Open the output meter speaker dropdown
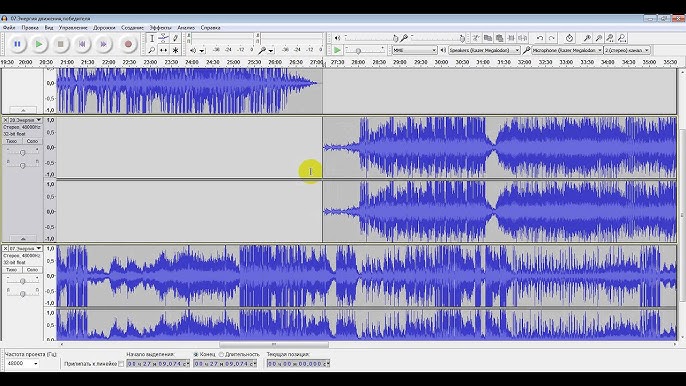Screen dimensions: 686x386 pos(202,51)
